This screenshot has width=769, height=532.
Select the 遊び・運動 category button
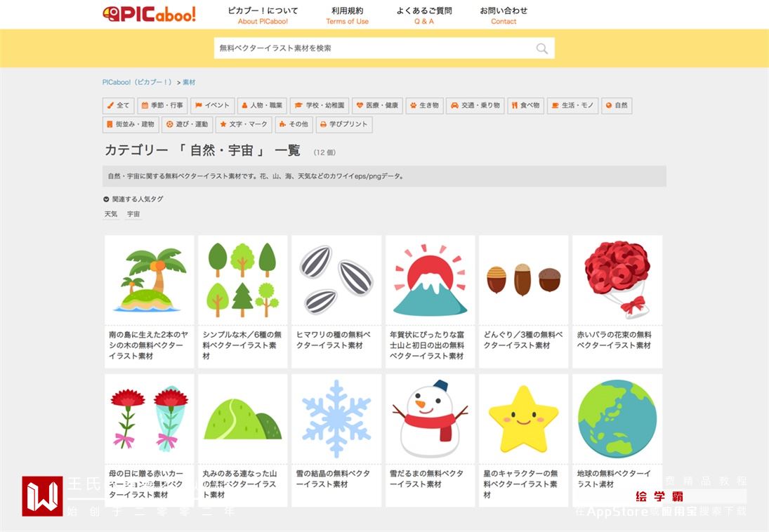(187, 124)
